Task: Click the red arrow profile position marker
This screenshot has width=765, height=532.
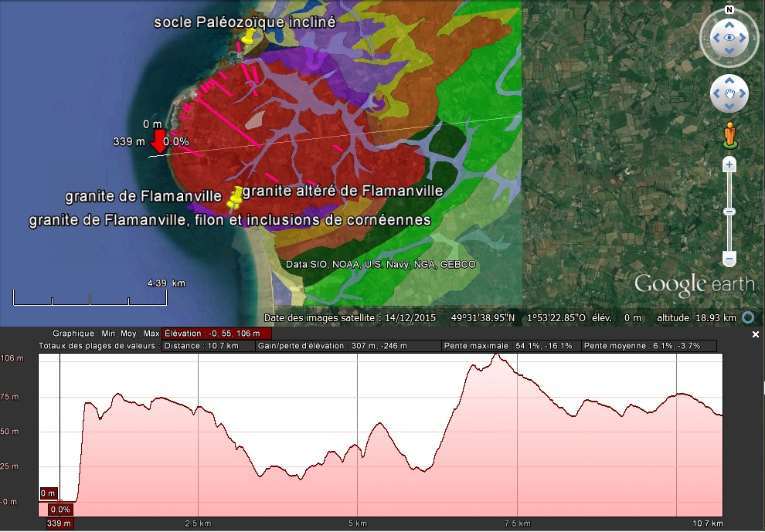Action: pos(158,141)
